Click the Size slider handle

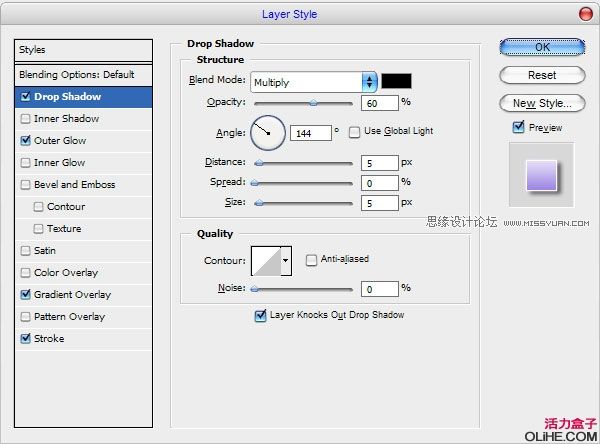click(259, 203)
